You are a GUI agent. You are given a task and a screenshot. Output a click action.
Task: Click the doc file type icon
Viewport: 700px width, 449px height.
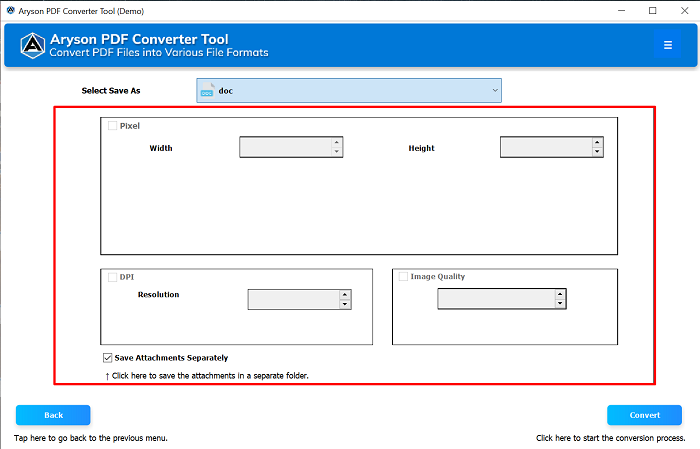pyautogui.click(x=207, y=91)
